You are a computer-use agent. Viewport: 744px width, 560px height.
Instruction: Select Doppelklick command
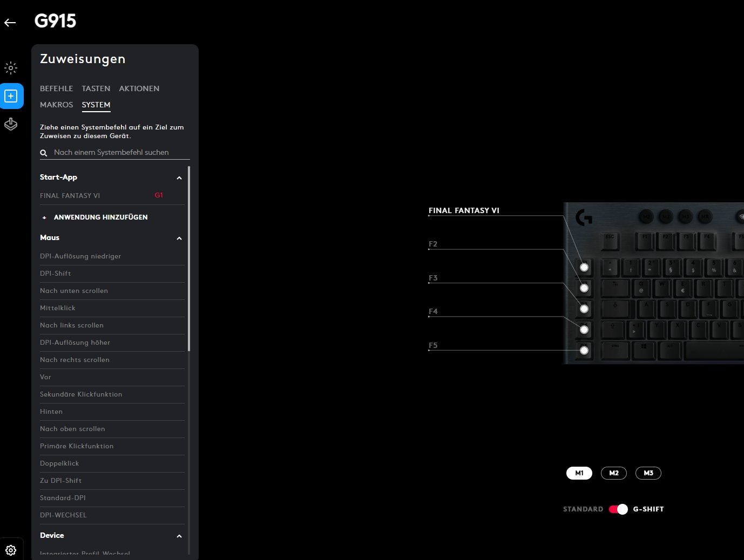point(112,463)
